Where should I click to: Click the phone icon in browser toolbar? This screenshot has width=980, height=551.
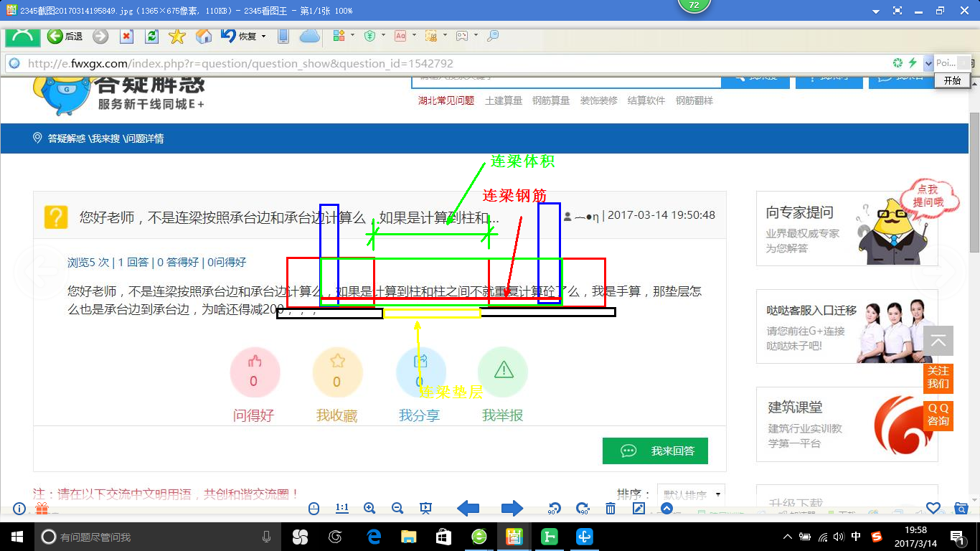283,36
